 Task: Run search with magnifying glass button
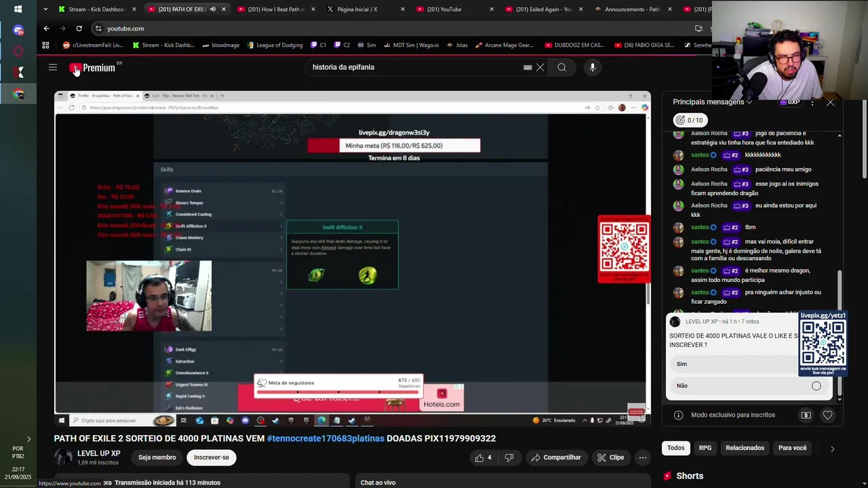click(x=561, y=67)
